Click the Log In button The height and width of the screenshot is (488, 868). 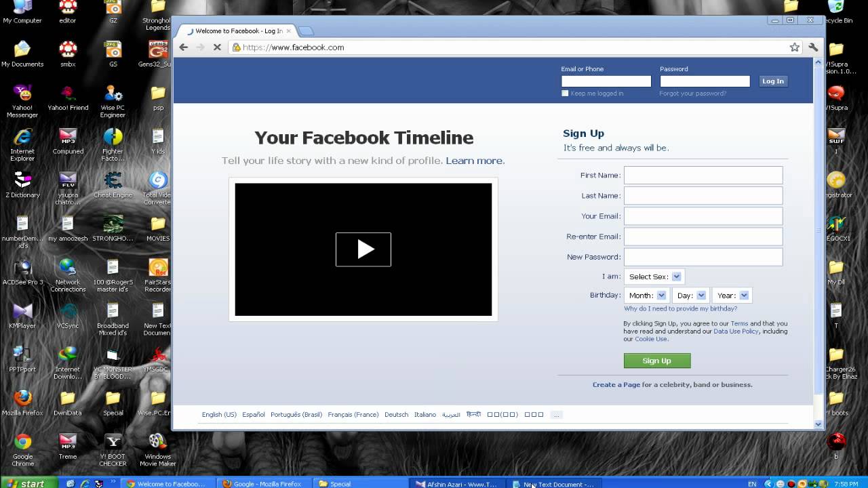(x=772, y=81)
